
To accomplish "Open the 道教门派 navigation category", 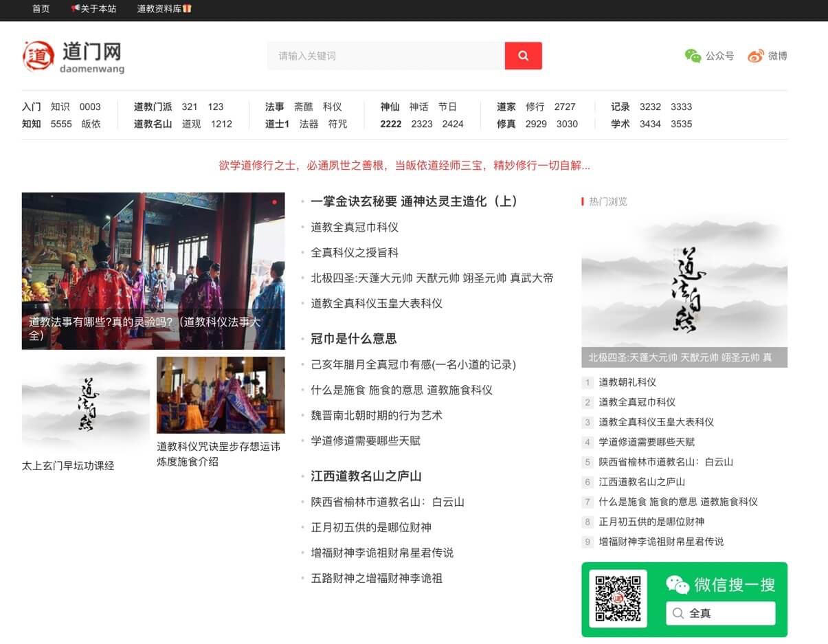I will coord(153,107).
